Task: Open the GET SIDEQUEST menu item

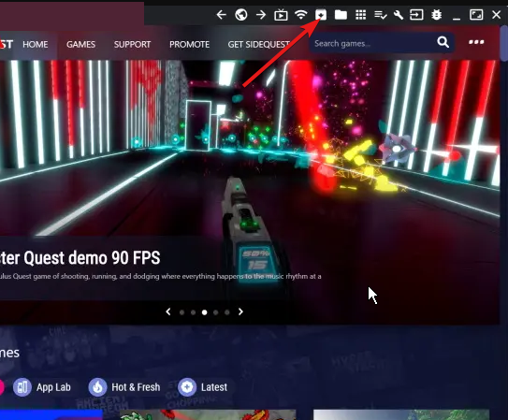Action: [x=258, y=44]
